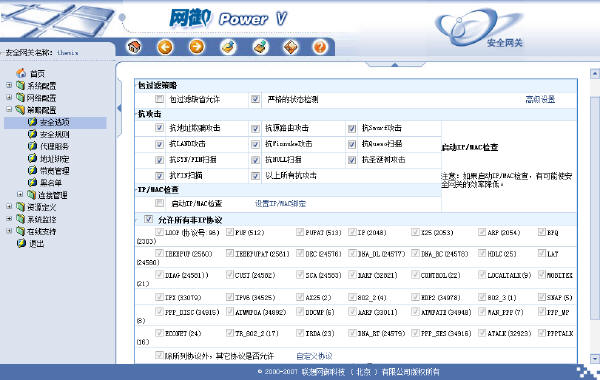600x380 pixels.
Task: Toggle the 允许所有非IP协议 checkbox
Action: 148,219
